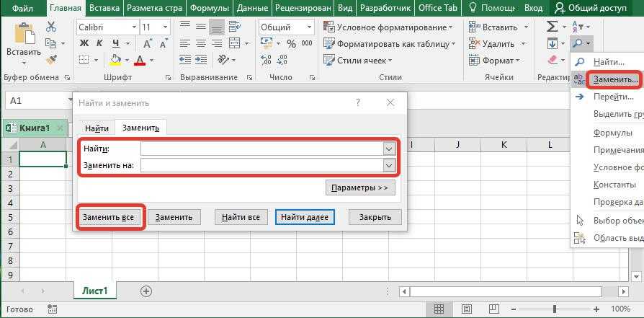Select the Format Painter brush icon
The image size is (644, 318).
pyautogui.click(x=51, y=60)
